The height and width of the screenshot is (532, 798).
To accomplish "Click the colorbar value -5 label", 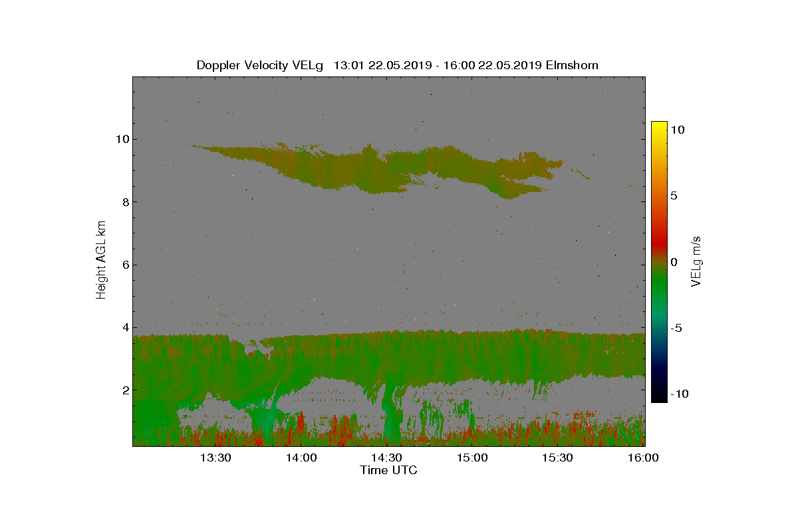I will point(676,328).
